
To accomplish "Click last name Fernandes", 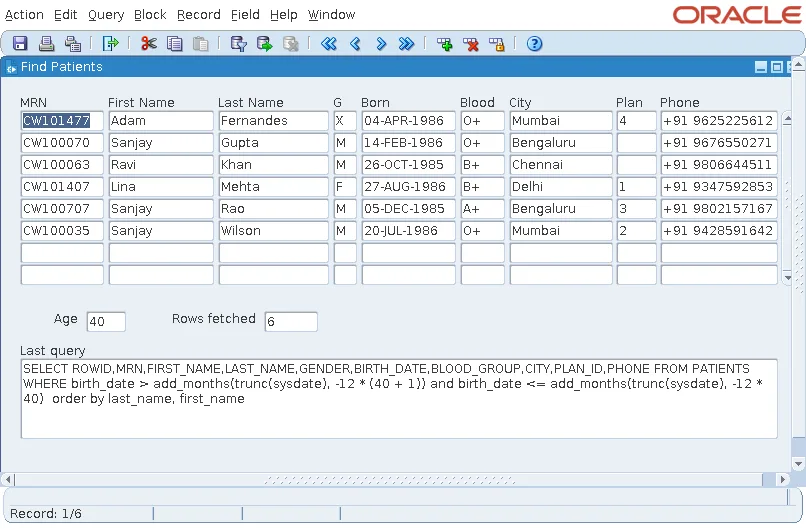I will tap(273, 121).
